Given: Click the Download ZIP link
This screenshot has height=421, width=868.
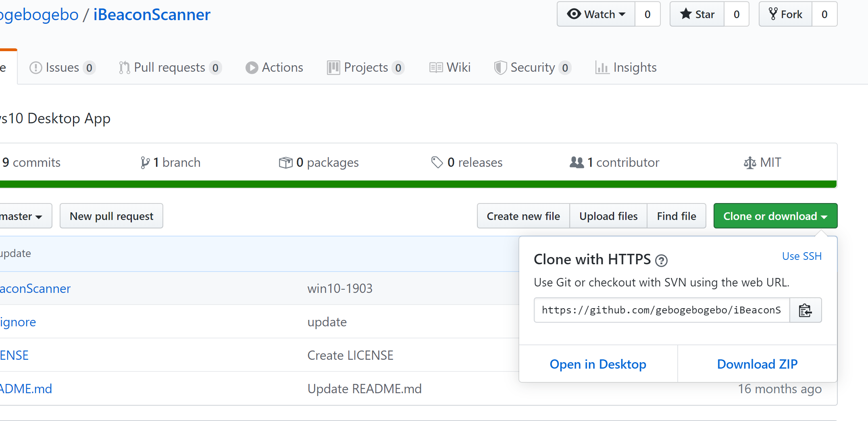Looking at the screenshot, I should pos(757,364).
